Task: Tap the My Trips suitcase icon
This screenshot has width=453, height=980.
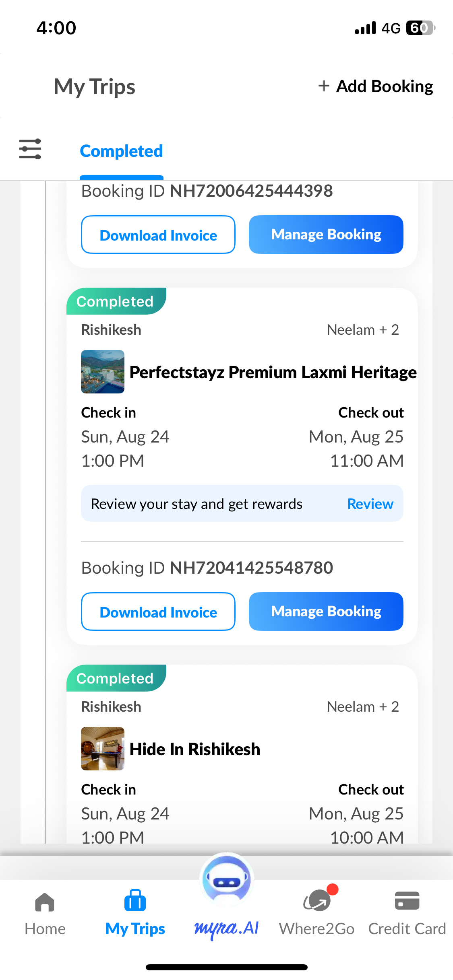Action: pyautogui.click(x=135, y=901)
